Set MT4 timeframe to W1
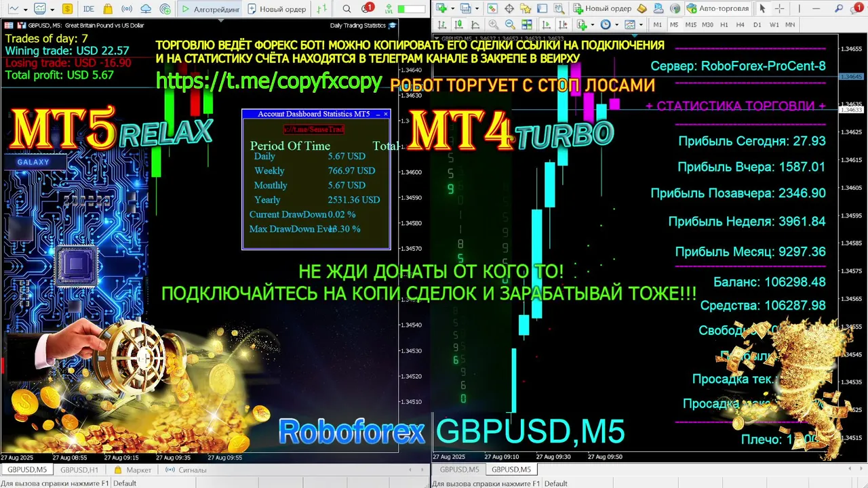 click(774, 24)
